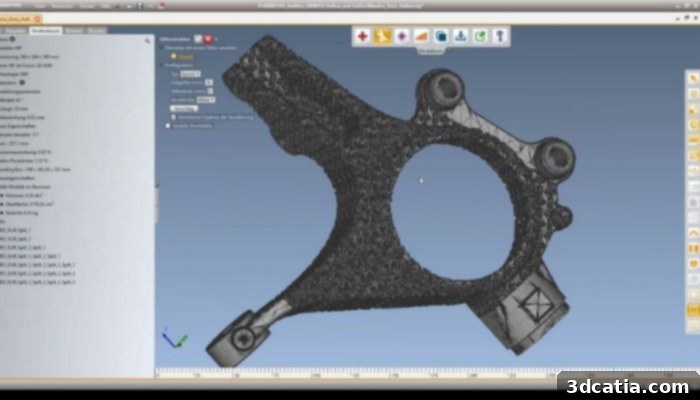Click the red plus add-part toolbar icon
This screenshot has height=400, width=700.
click(x=362, y=36)
